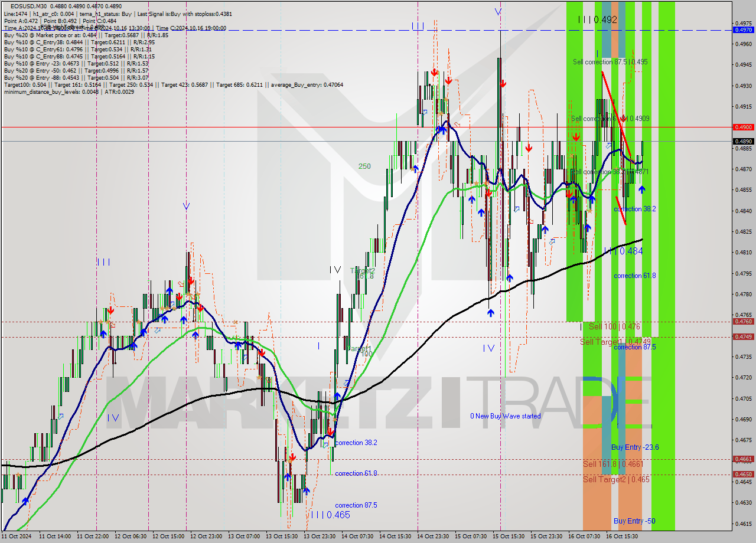The height and width of the screenshot is (543, 756).
Task: Click the '15 Oct 15:30' time label
Action: tap(509, 537)
